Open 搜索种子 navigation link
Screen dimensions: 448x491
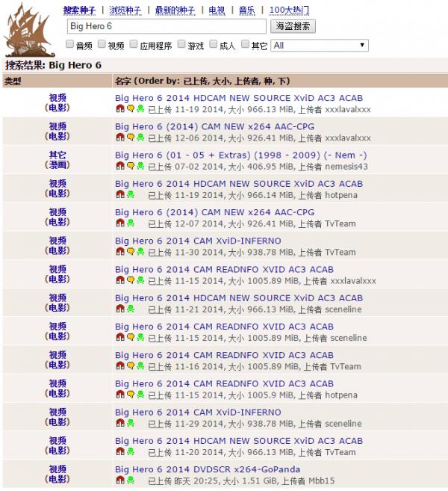(x=79, y=10)
